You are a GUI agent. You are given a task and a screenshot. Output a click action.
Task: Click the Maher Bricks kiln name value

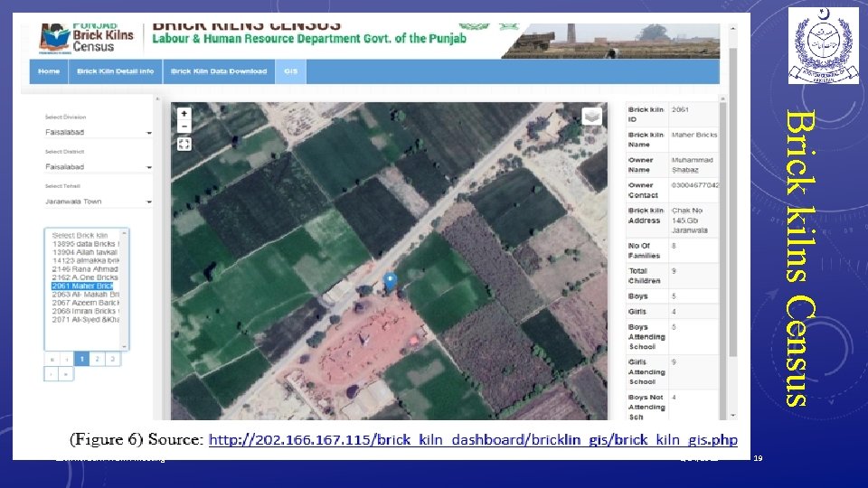[x=694, y=135]
